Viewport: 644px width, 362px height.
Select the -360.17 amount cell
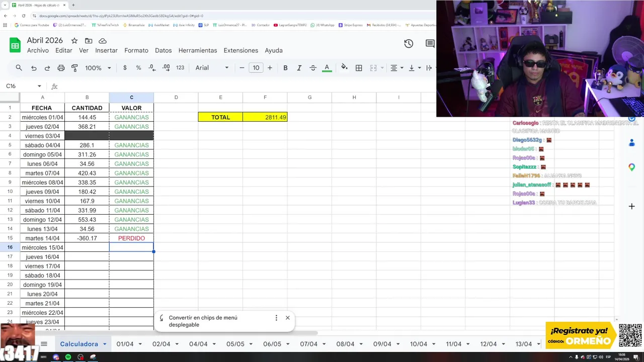[x=87, y=238]
